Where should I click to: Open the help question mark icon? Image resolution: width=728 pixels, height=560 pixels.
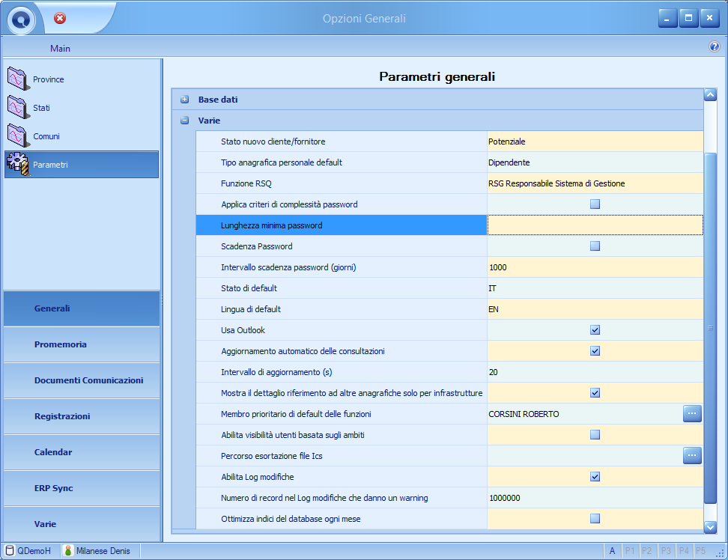coord(714,46)
